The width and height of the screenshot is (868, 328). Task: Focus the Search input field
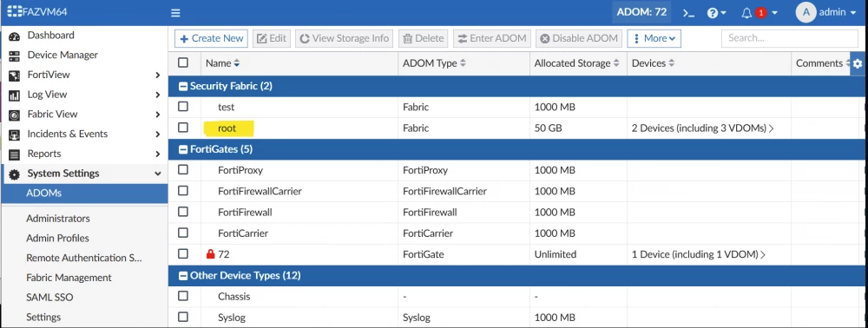(x=790, y=38)
